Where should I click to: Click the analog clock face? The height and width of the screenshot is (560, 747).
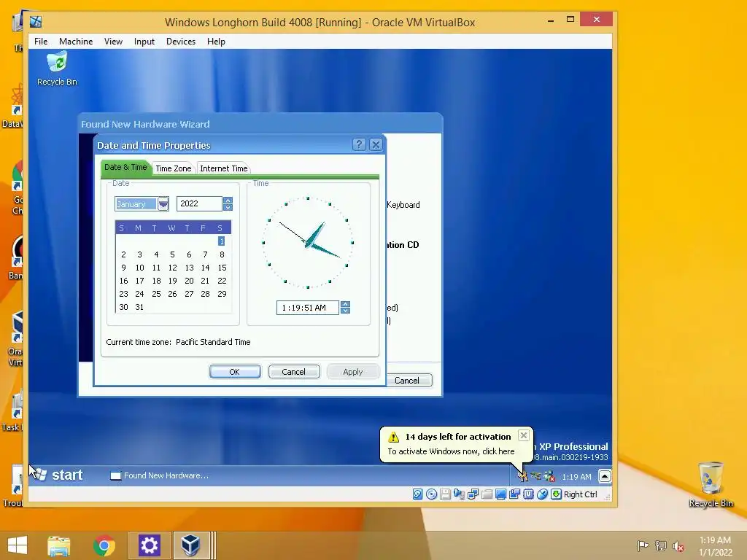point(308,242)
